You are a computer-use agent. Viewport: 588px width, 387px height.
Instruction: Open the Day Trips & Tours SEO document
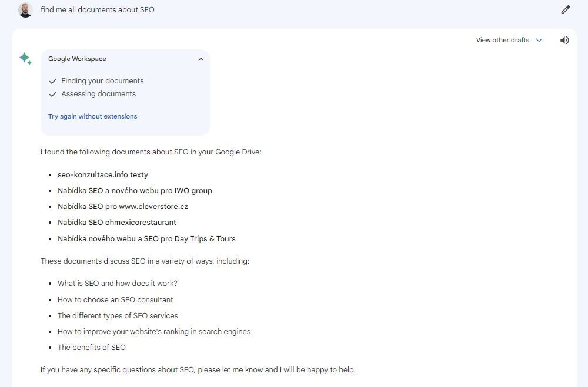pyautogui.click(x=146, y=239)
